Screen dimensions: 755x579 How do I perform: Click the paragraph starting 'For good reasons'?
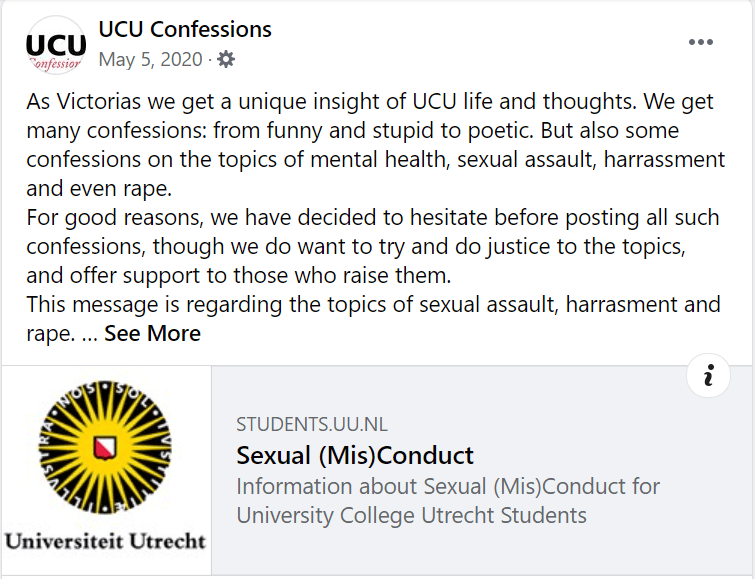click(370, 246)
